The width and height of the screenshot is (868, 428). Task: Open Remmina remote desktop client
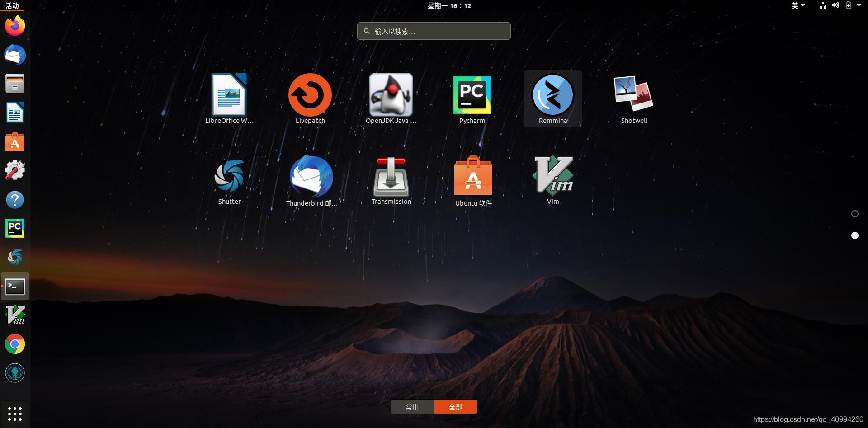(553, 99)
